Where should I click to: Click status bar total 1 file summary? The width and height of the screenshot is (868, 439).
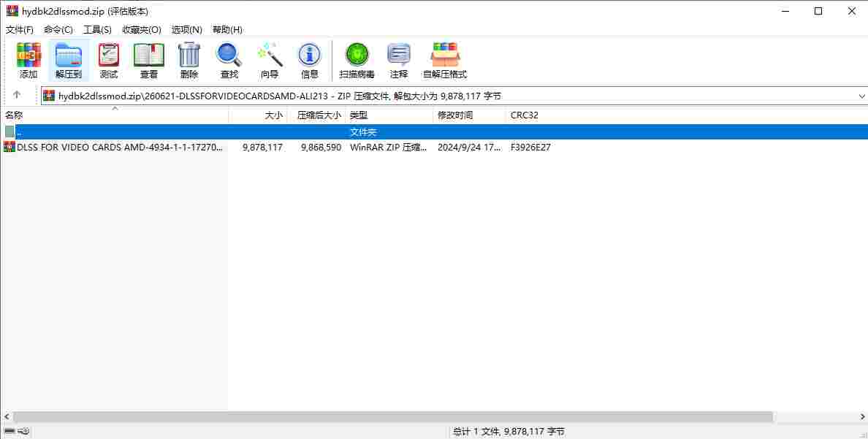tap(509, 431)
